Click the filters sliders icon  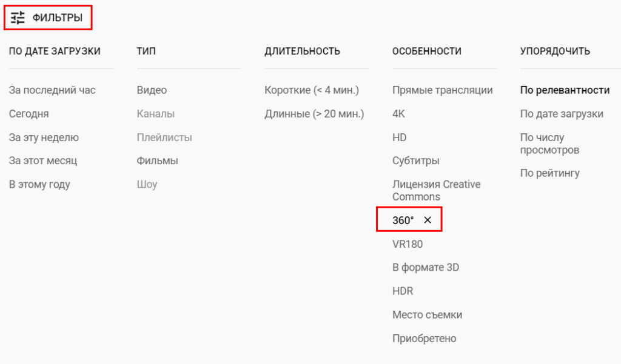(18, 18)
